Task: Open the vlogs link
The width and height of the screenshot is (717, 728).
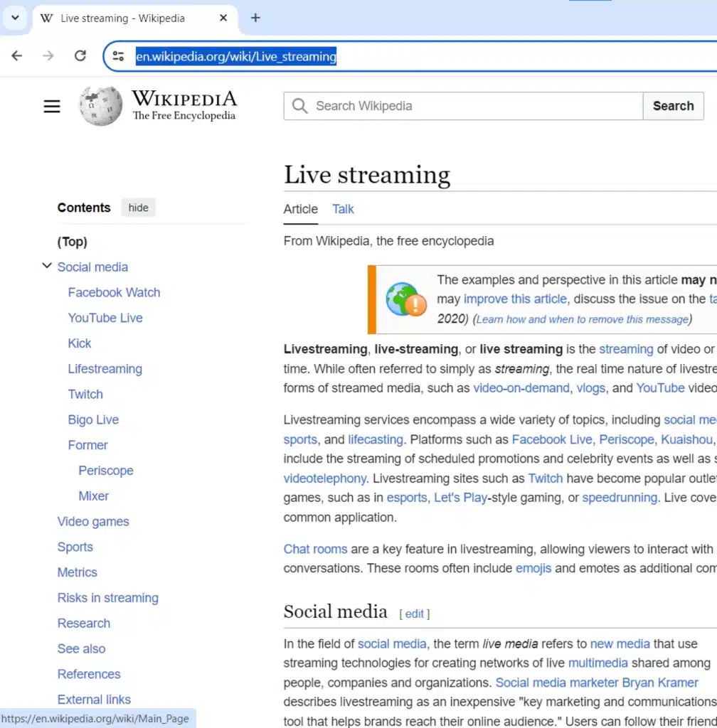Action: [590, 388]
